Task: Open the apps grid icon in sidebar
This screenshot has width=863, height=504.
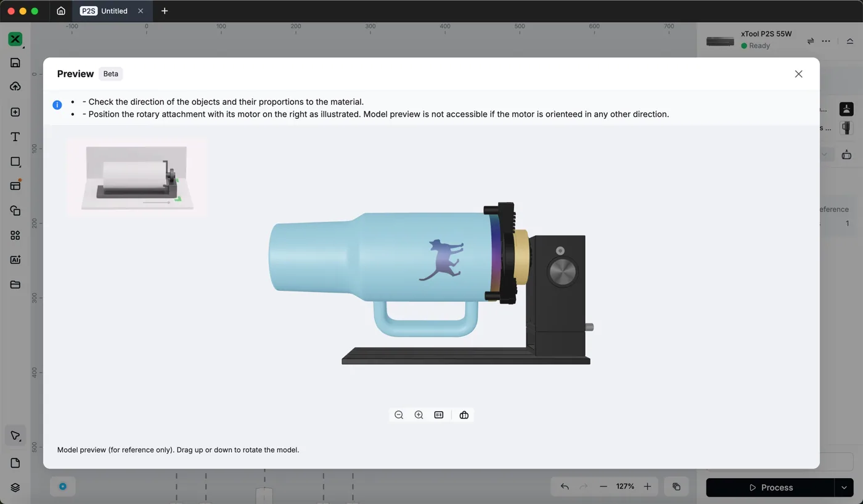Action: [15, 235]
